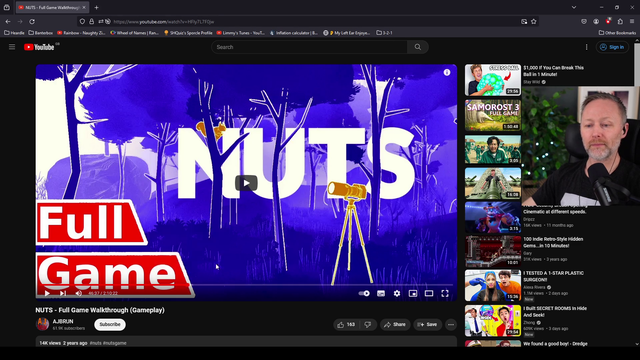Dislike the video with thumbs down
This screenshot has width=640, height=360.
(368, 324)
